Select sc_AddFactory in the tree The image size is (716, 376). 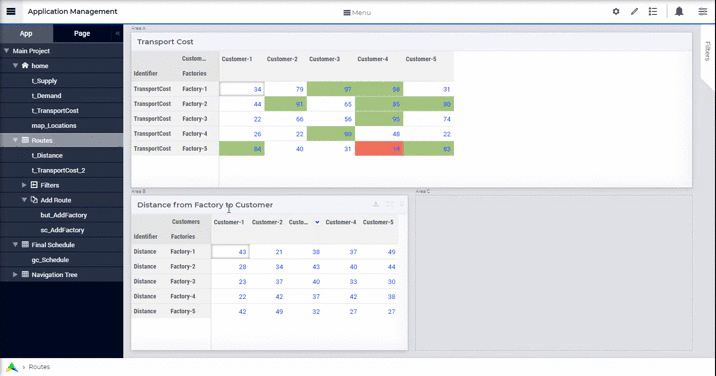pyautogui.click(x=62, y=230)
